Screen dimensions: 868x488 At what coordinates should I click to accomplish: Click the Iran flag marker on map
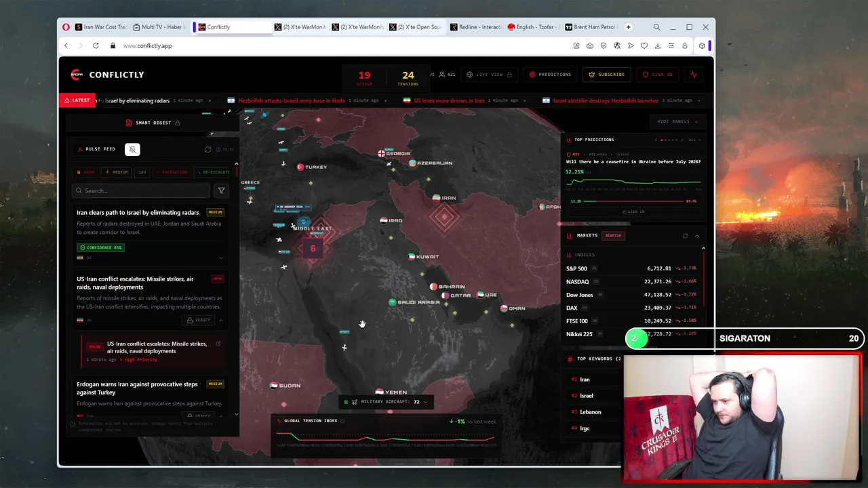(x=437, y=198)
